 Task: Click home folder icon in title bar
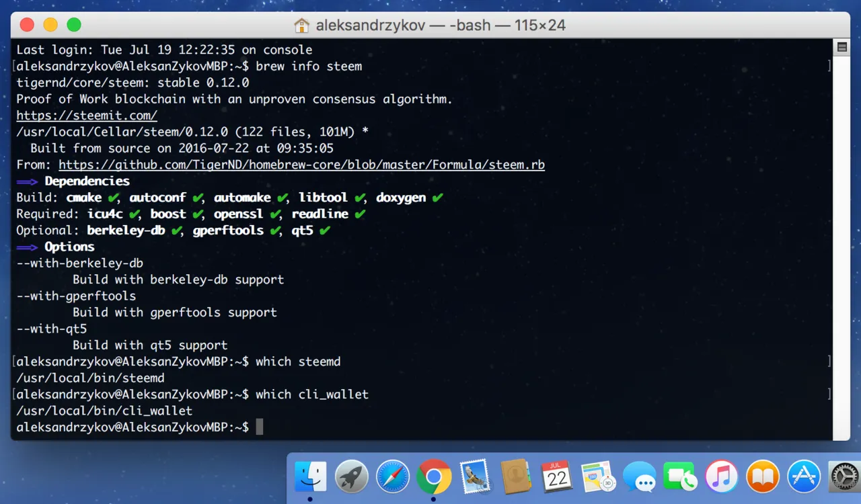[302, 26]
